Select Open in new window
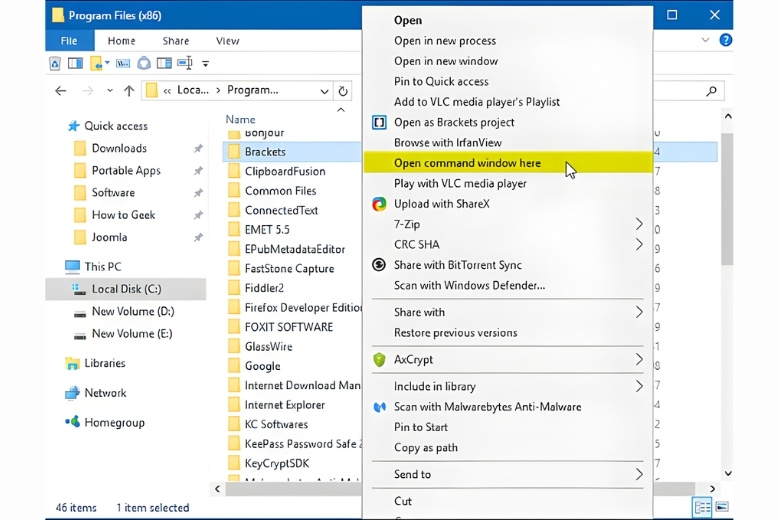The width and height of the screenshot is (780, 520). 507,61
